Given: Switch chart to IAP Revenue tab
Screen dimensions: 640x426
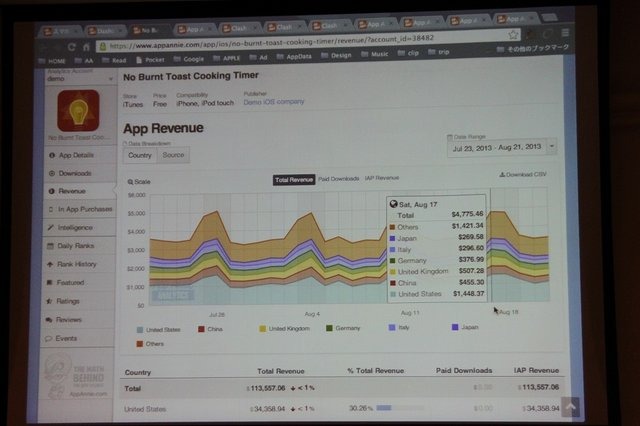Looking at the screenshot, I should point(382,178).
